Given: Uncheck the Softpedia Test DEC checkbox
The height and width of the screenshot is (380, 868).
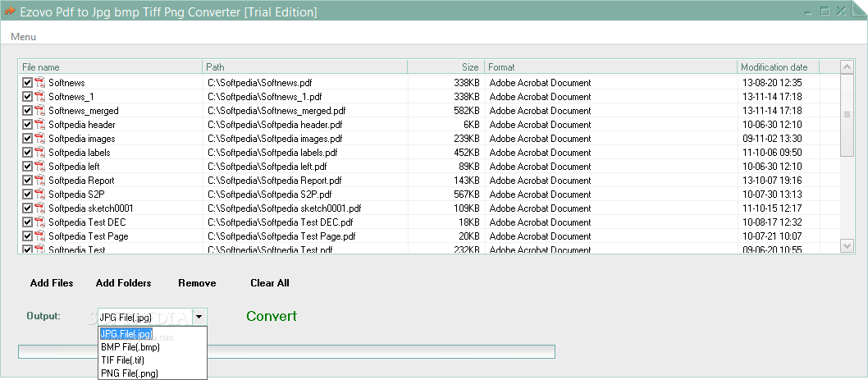Looking at the screenshot, I should [27, 222].
